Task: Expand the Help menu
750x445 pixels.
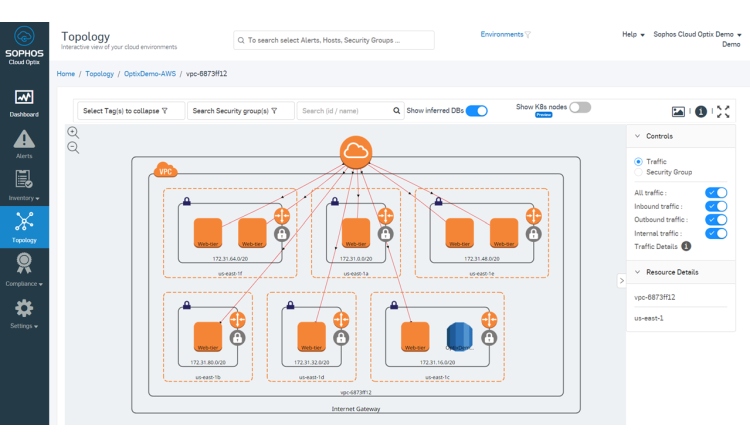Action: coord(633,34)
